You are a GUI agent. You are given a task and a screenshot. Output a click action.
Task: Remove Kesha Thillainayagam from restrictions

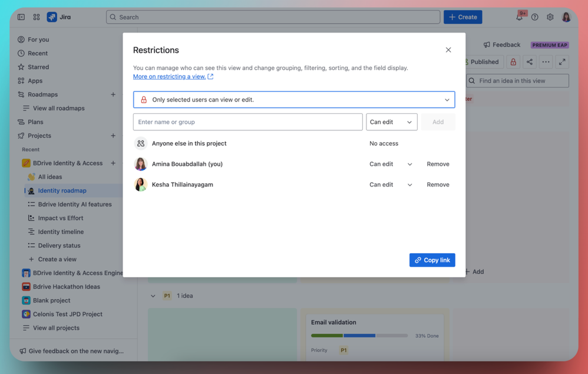pos(438,185)
